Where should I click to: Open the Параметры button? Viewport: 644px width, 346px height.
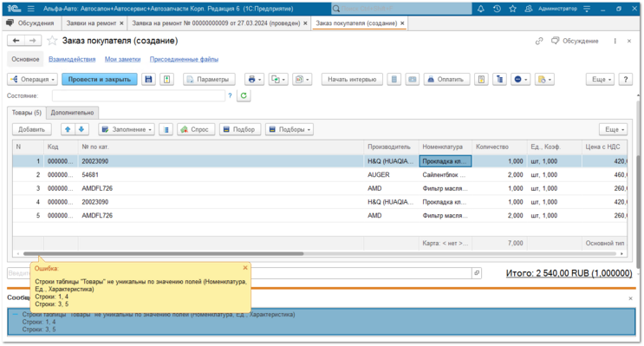click(209, 79)
